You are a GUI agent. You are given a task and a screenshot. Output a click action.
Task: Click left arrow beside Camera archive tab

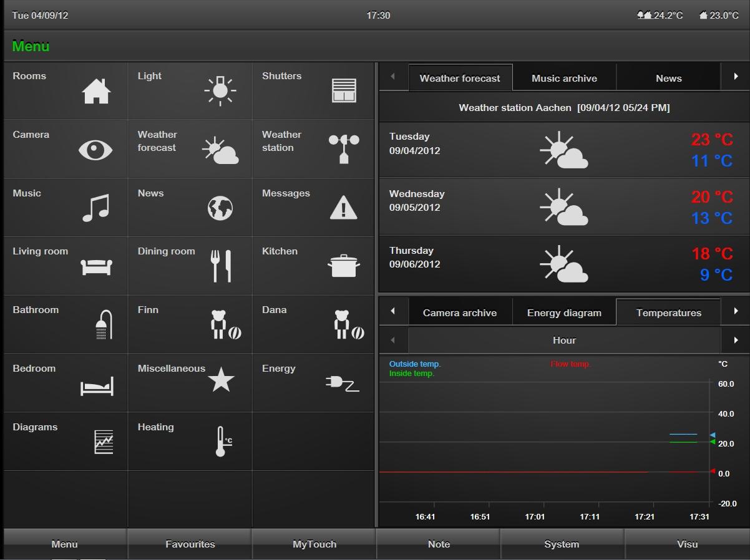[393, 311]
